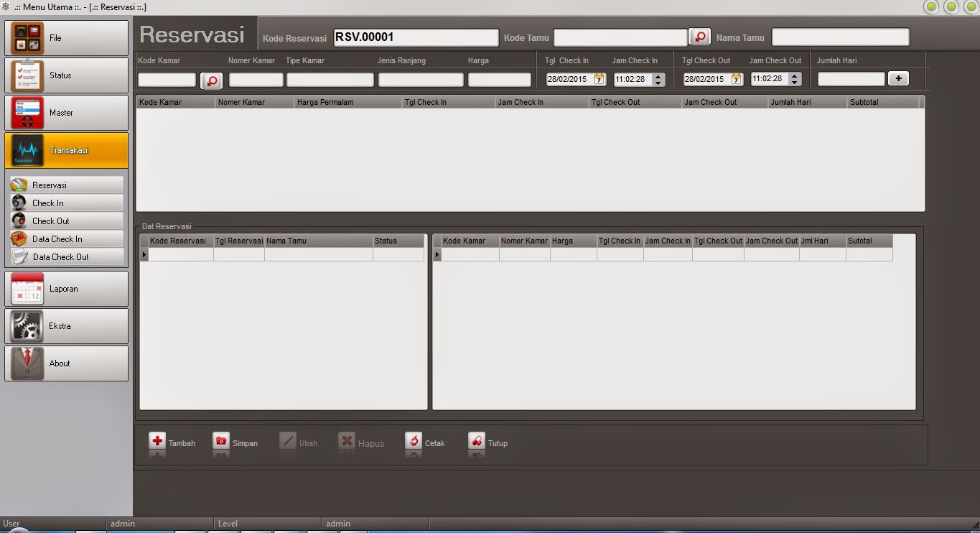The height and width of the screenshot is (533, 980).
Task: Open the Tgl Check In date picker
Action: pyautogui.click(x=598, y=79)
